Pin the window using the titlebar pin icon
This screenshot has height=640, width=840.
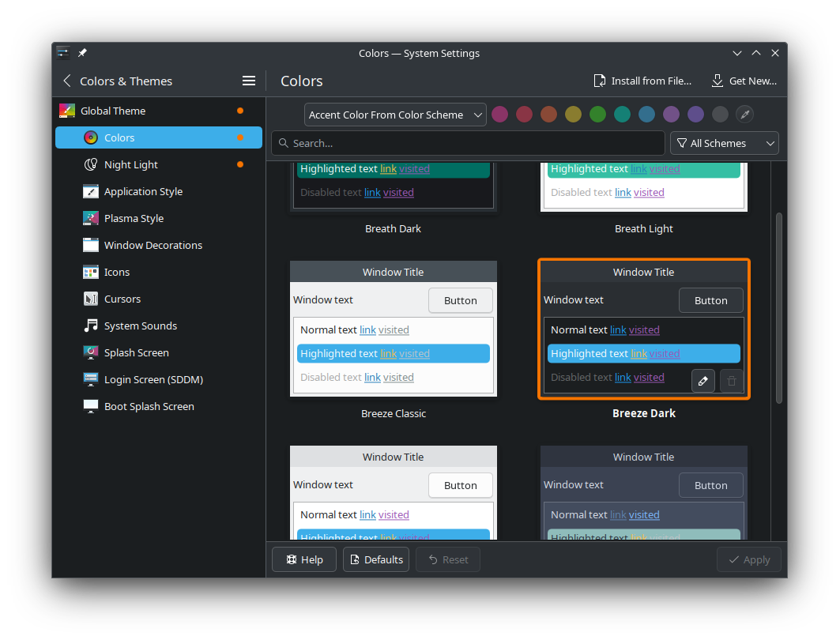(82, 53)
